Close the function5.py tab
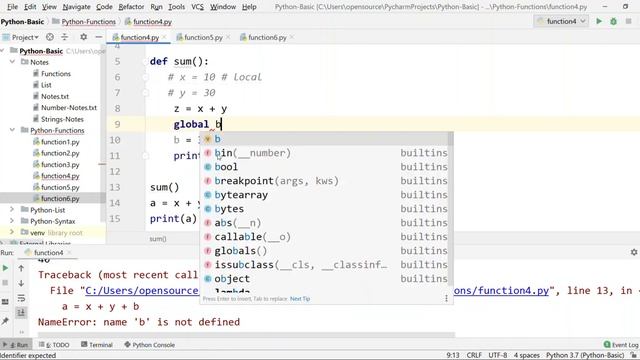Image resolution: width=640 pixels, height=360 pixels. (228, 37)
